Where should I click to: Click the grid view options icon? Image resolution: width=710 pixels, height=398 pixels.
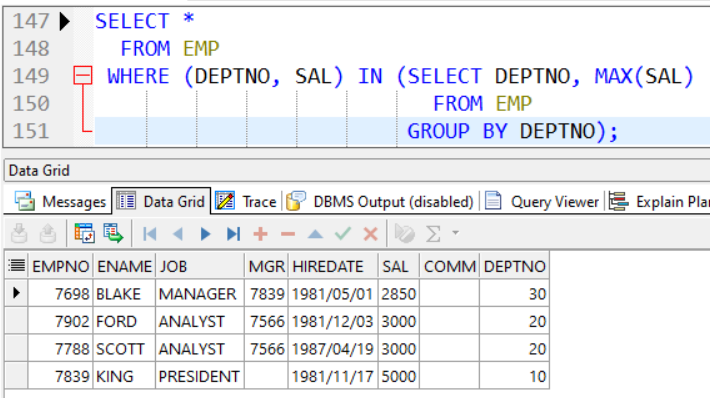click(84, 234)
